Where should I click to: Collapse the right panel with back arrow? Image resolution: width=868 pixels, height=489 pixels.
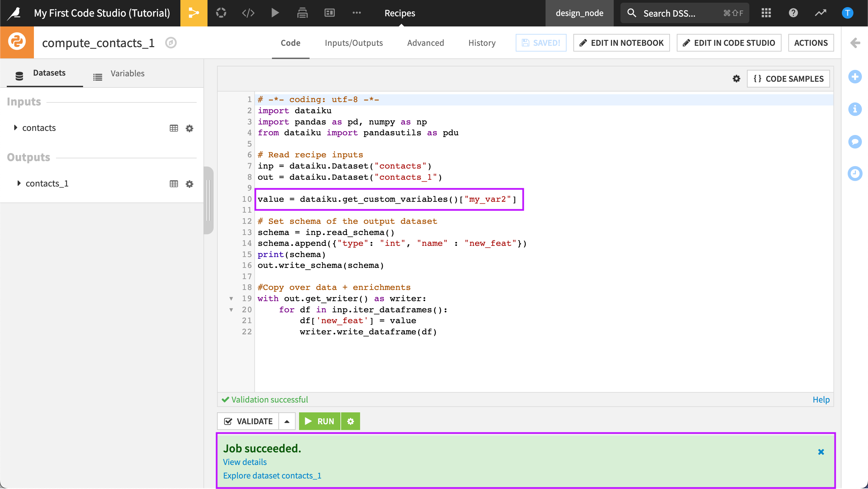point(855,43)
